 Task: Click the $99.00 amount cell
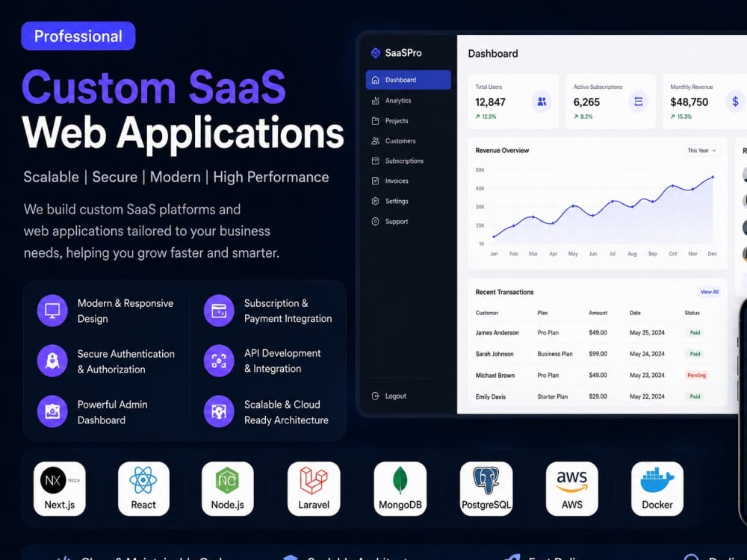pos(598,354)
